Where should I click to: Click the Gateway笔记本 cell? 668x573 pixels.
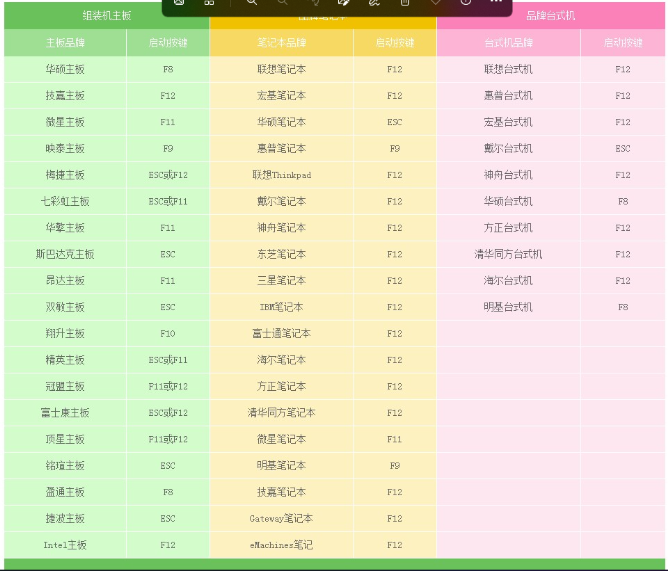click(281, 519)
